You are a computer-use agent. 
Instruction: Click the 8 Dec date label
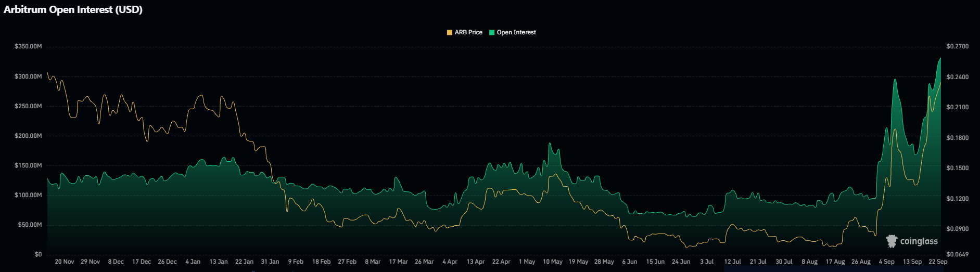point(116,262)
